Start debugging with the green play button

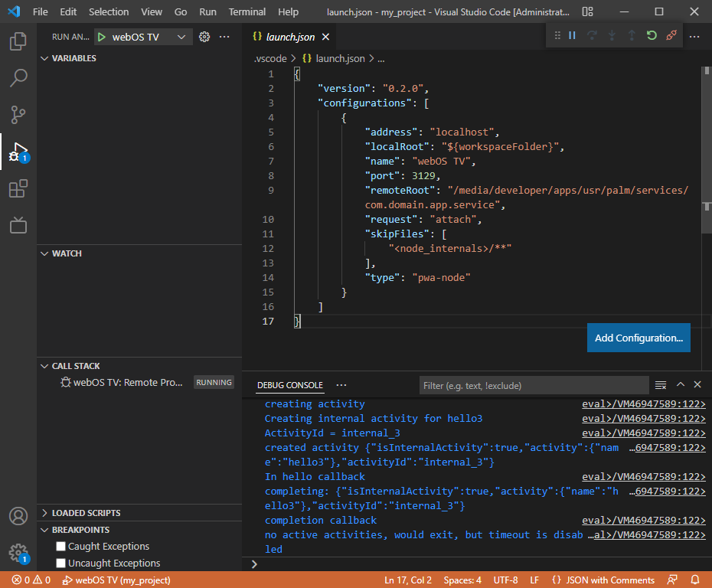[102, 37]
